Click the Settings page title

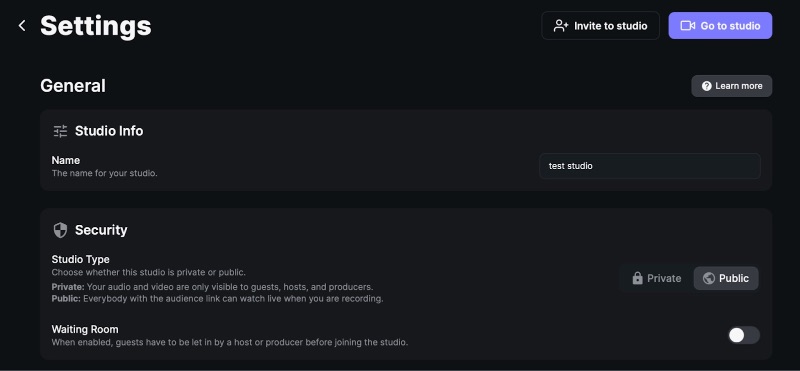click(x=95, y=26)
